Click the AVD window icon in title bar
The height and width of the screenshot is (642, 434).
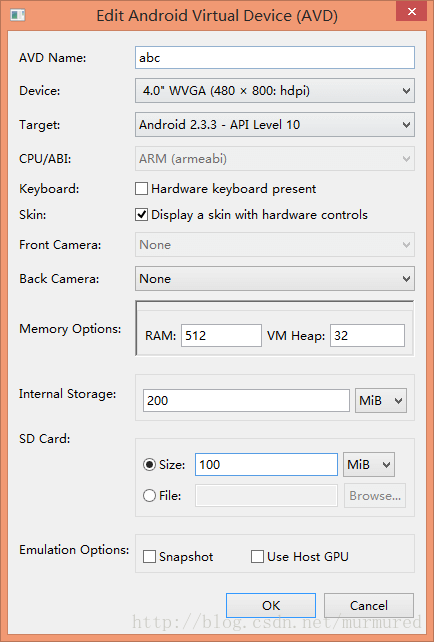(x=18, y=15)
